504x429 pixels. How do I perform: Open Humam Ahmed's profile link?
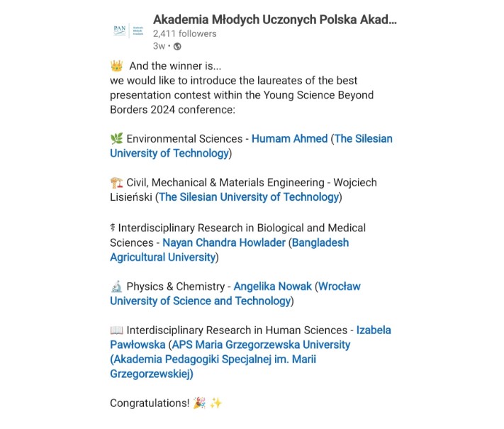click(x=289, y=138)
